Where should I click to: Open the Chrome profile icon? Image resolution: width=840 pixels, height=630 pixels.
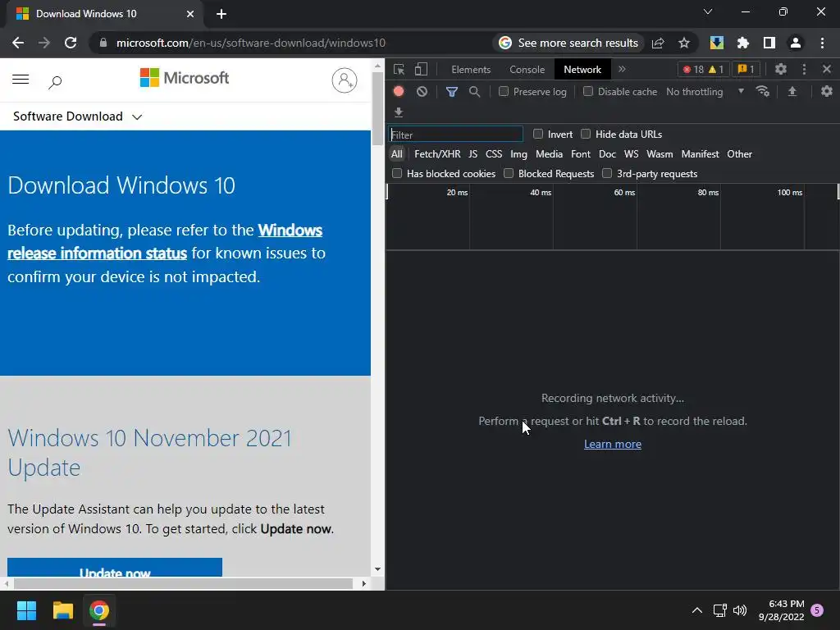pyautogui.click(x=796, y=43)
